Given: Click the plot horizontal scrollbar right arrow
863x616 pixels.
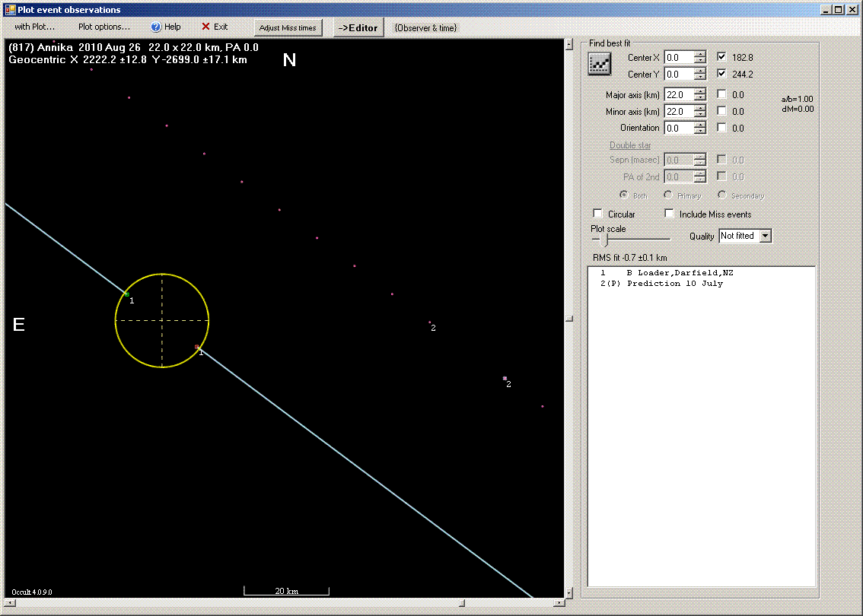Looking at the screenshot, I should 559,602.
